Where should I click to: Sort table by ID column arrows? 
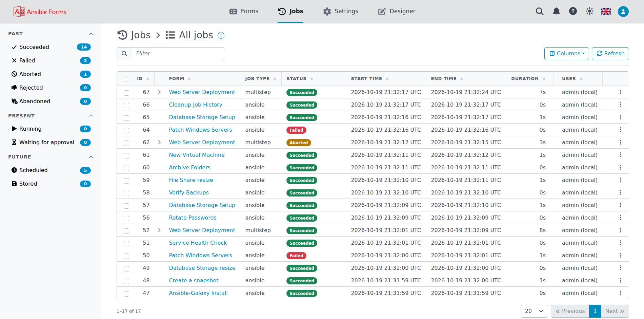pos(147,79)
